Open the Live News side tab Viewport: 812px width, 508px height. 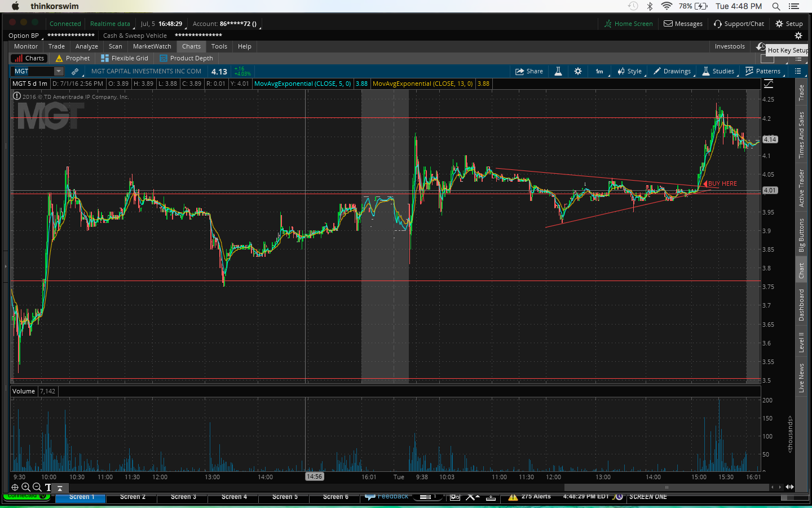click(801, 378)
